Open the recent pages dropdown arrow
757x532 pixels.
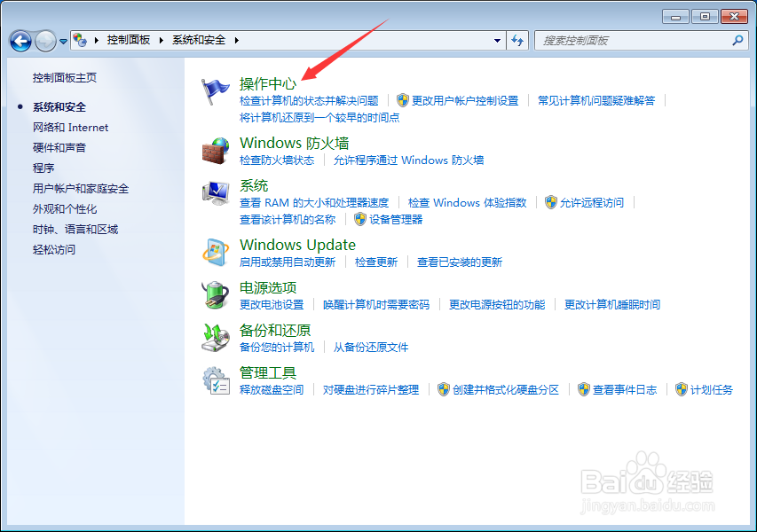pos(63,42)
